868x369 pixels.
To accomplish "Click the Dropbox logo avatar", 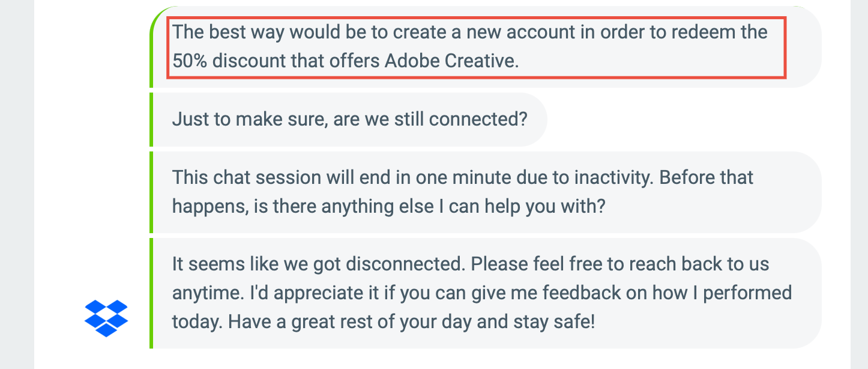I will (106, 318).
